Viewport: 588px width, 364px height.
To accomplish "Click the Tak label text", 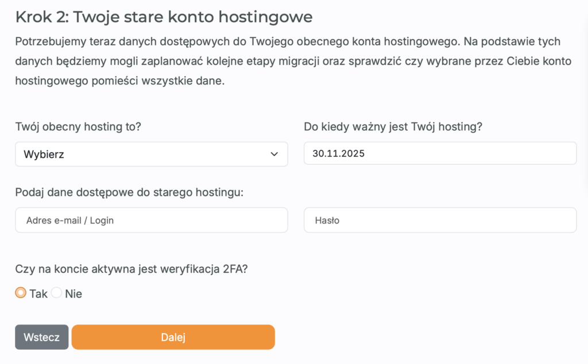I will (x=38, y=293).
